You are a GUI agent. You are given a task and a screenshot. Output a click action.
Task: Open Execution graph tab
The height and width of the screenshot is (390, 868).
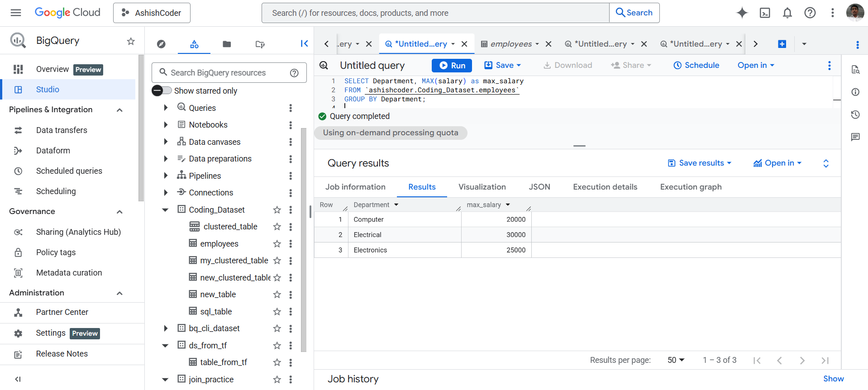pyautogui.click(x=691, y=187)
